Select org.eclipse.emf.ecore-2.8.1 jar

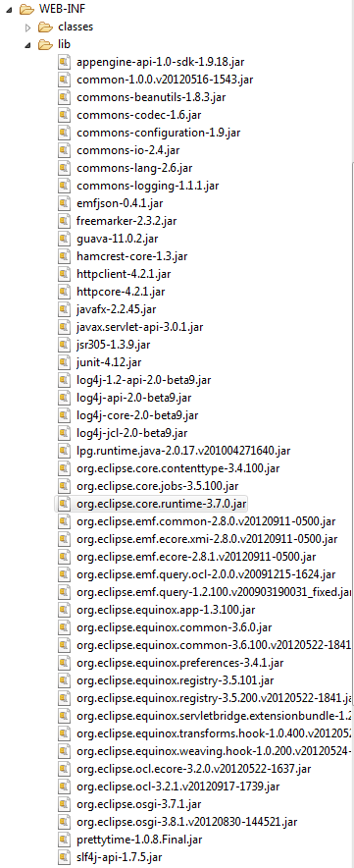coord(196,557)
